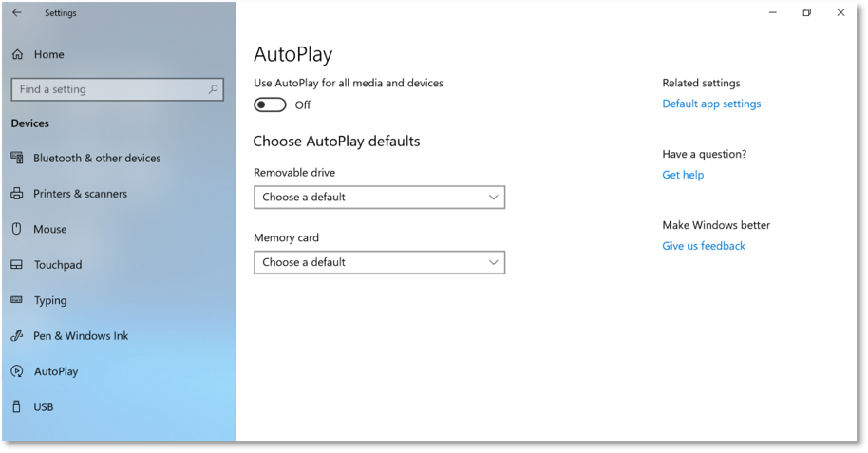
Task: Open Default app settings link
Action: [x=711, y=104]
